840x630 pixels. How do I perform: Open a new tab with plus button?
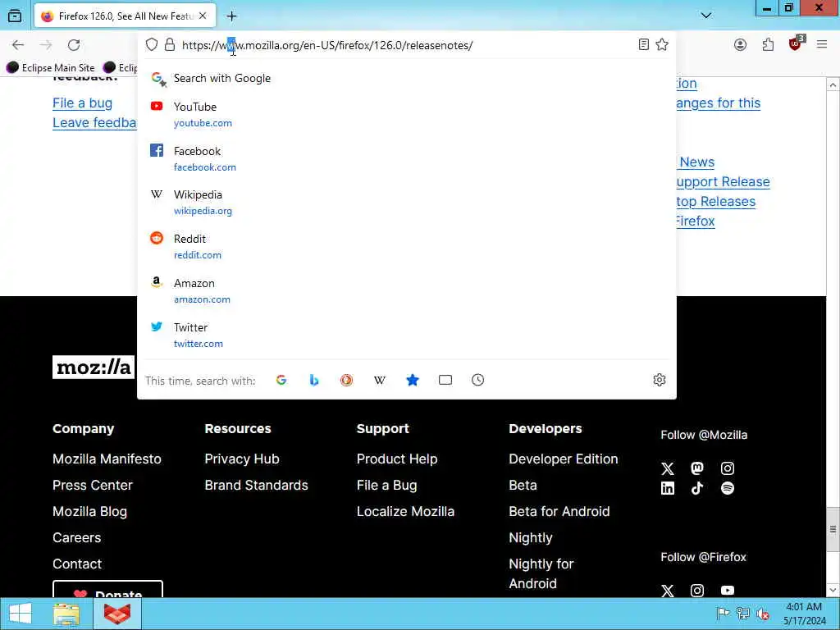tap(231, 16)
